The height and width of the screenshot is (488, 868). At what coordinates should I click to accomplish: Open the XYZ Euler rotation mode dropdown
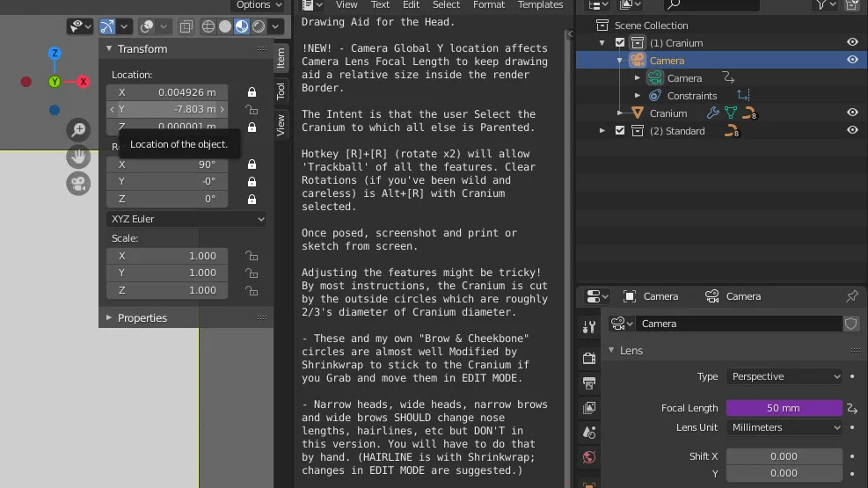coord(187,219)
